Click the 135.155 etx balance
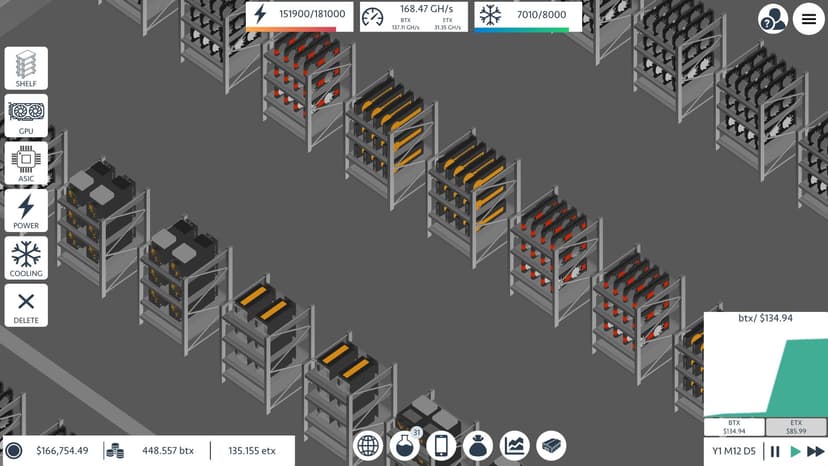Viewport: 828px width, 466px height. click(x=252, y=451)
